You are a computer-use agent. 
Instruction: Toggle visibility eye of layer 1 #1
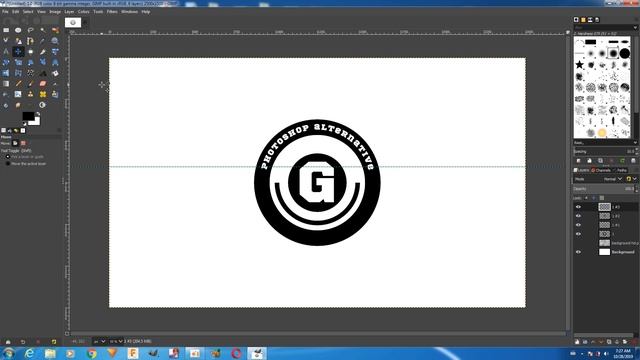(x=578, y=225)
